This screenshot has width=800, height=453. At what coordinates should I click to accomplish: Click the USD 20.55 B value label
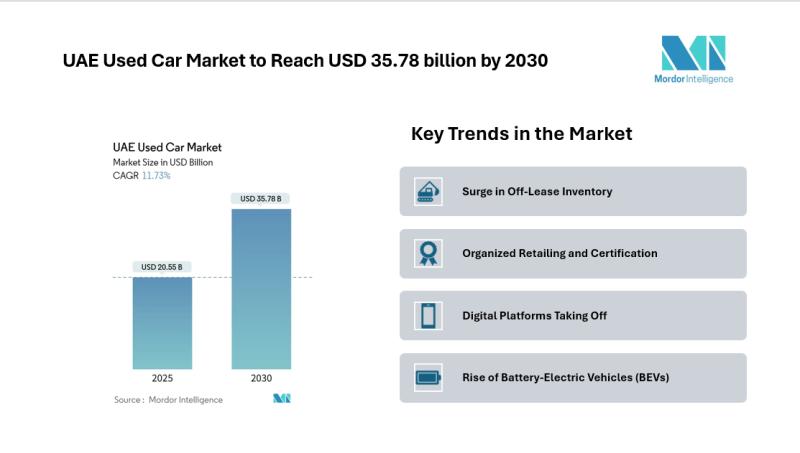(x=162, y=267)
